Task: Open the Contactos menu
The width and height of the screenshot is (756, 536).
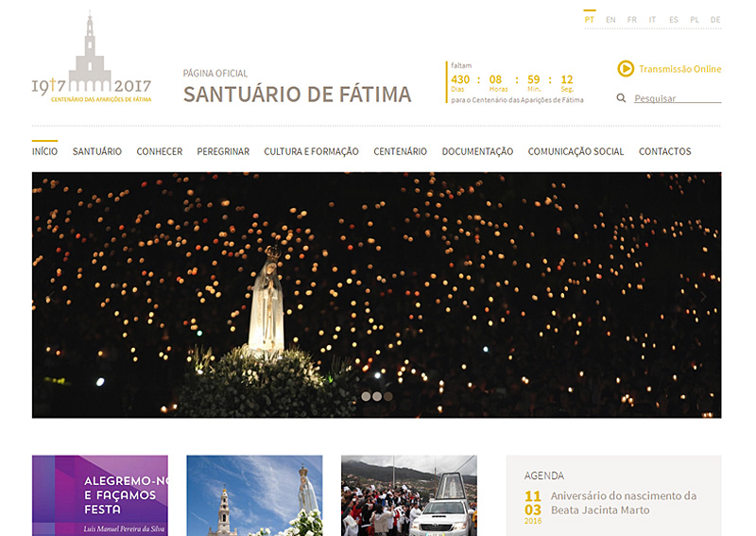Action: coord(665,151)
